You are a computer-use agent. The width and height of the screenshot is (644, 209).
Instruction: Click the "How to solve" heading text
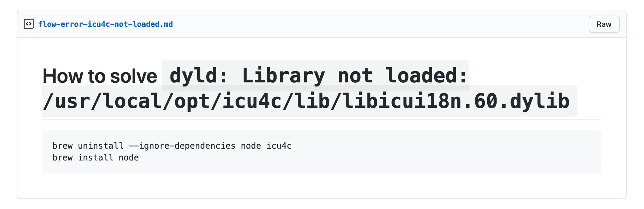tap(100, 76)
